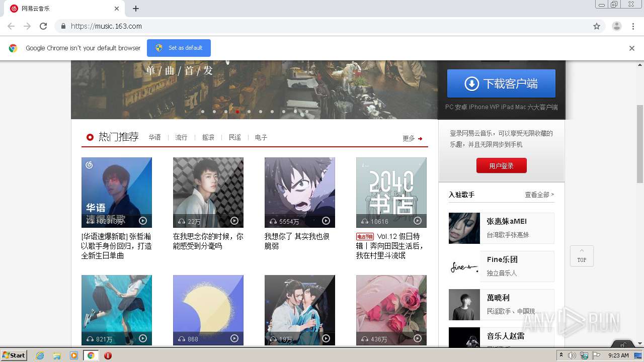This screenshot has width=644, height=362.
Task: Open the Chrome profile avatar menu
Action: 617,26
